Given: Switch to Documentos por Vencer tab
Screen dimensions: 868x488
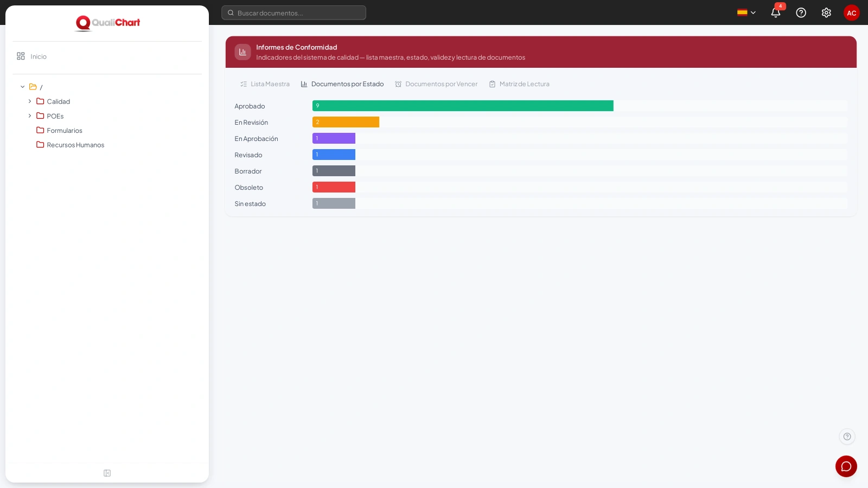Looking at the screenshot, I should [436, 84].
